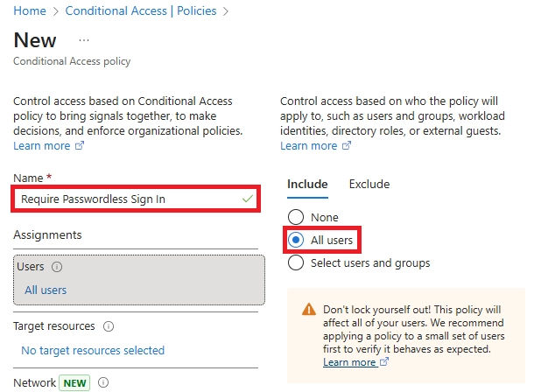Click the green checkmark in Name field
The image size is (541, 392).
[248, 199]
